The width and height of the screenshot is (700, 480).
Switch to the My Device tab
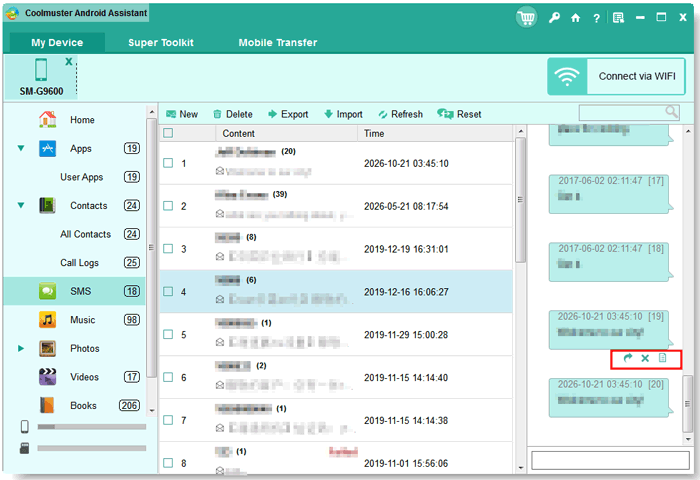tap(57, 42)
